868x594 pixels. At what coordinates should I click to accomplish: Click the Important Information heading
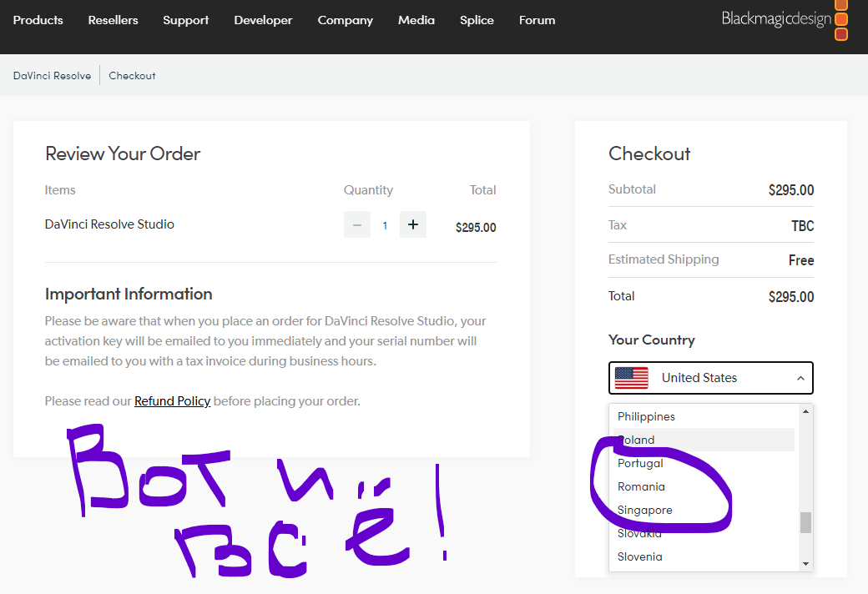129,294
